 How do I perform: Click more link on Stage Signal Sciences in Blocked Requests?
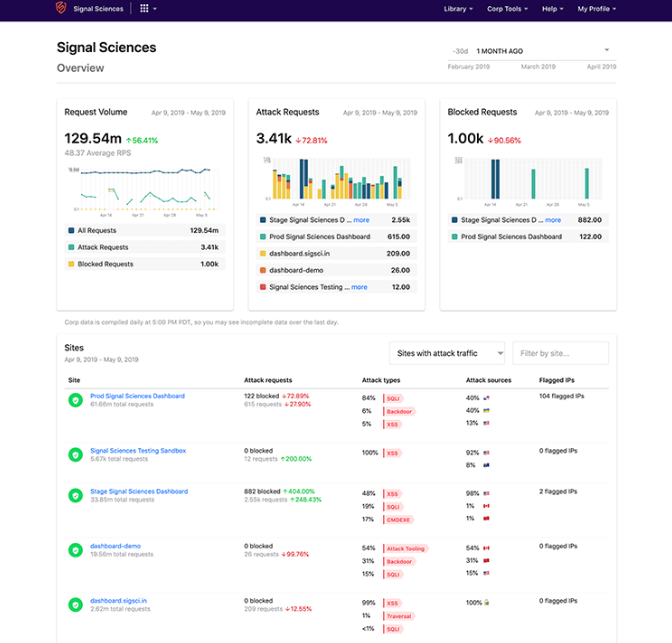[x=553, y=220]
